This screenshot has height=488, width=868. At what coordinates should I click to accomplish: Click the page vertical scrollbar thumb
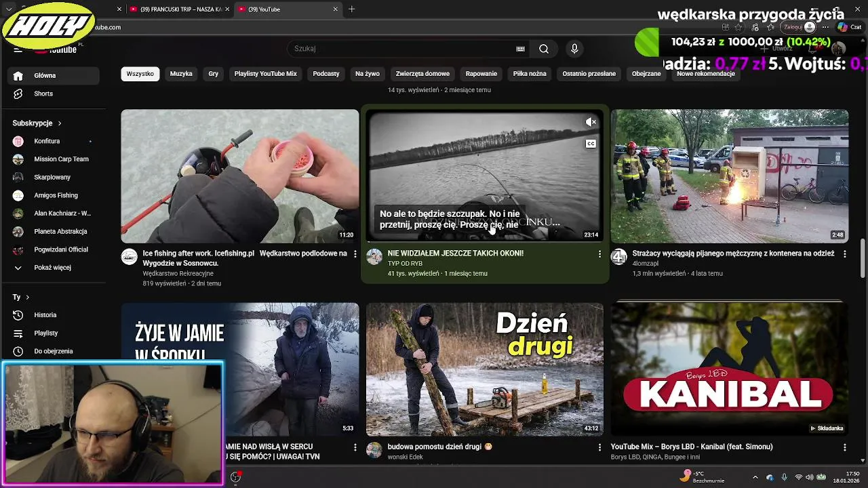[x=863, y=258]
